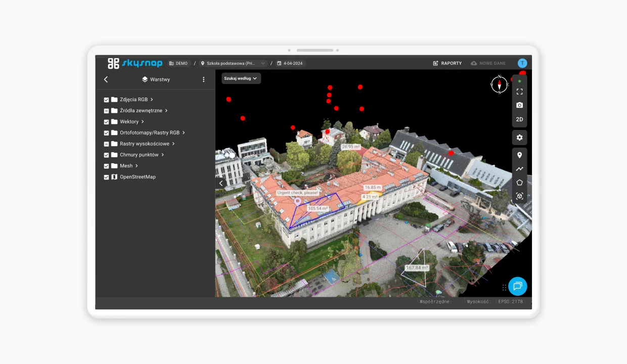Viewport: 627px width, 364px height.
Task: Open the Szukaj według dropdown
Action: point(241,78)
